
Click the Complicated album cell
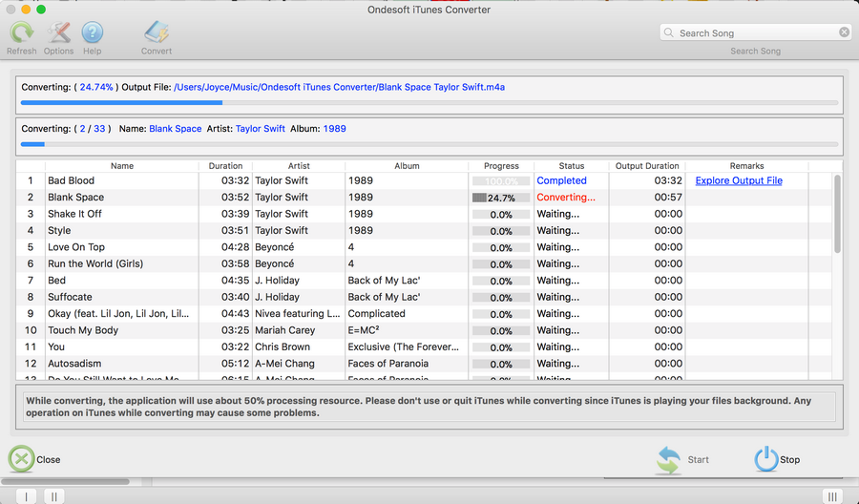point(376,313)
